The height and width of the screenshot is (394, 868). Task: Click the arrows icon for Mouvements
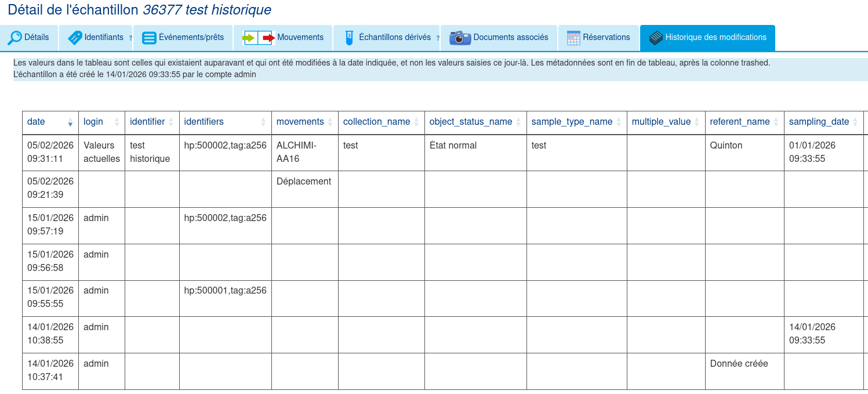tap(258, 38)
